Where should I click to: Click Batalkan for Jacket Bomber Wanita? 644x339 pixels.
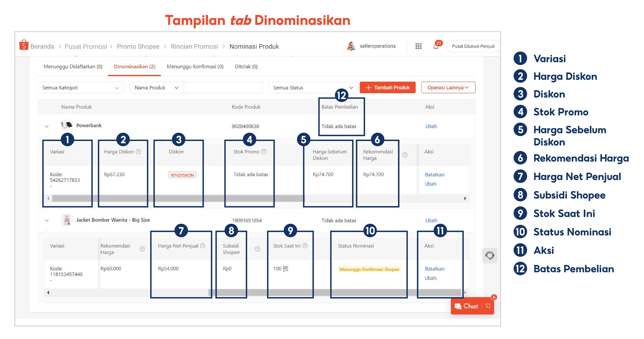click(x=434, y=269)
